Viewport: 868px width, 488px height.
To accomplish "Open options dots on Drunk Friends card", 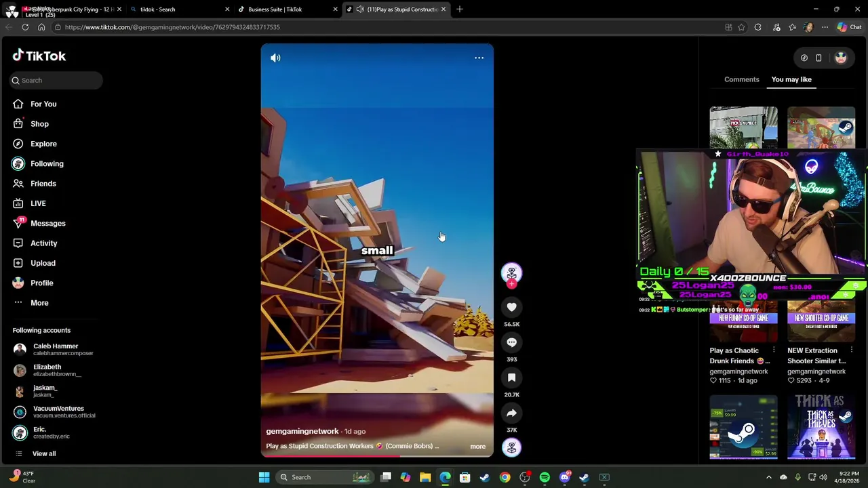I will (774, 350).
